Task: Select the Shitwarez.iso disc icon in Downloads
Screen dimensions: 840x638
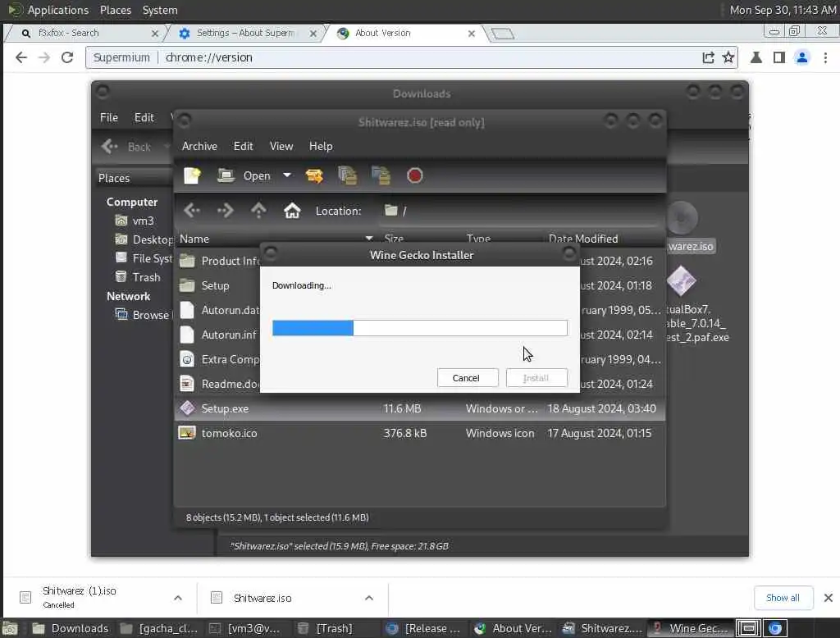Action: [682, 217]
